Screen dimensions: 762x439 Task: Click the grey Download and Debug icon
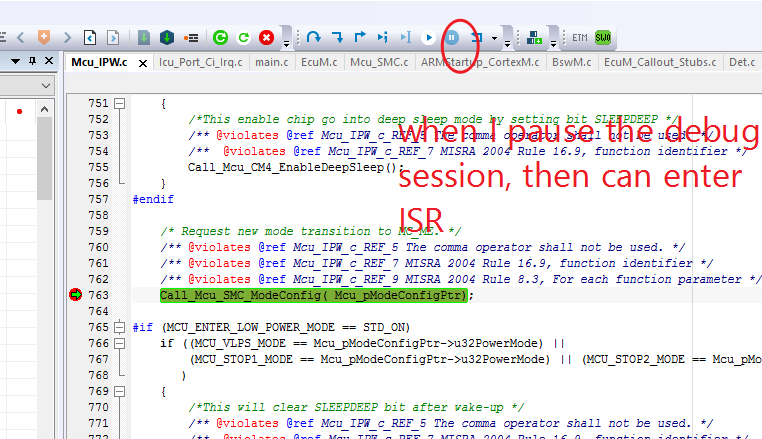click(143, 37)
